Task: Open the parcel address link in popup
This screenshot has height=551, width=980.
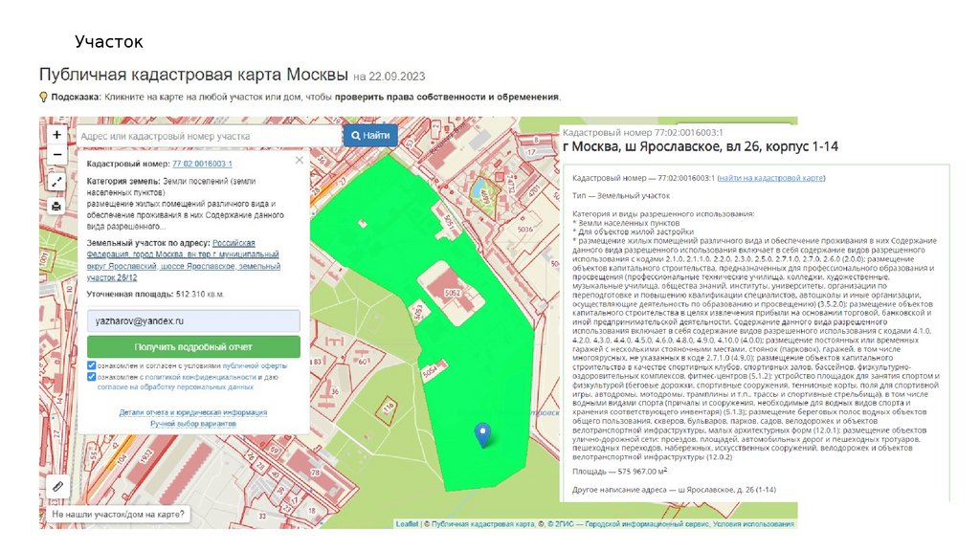Action: click(184, 260)
